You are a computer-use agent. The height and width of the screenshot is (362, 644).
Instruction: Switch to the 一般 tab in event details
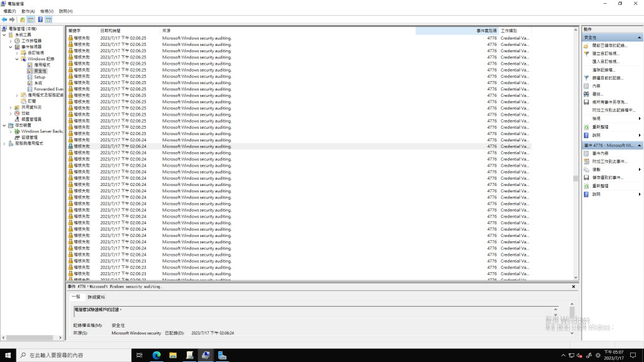click(76, 297)
